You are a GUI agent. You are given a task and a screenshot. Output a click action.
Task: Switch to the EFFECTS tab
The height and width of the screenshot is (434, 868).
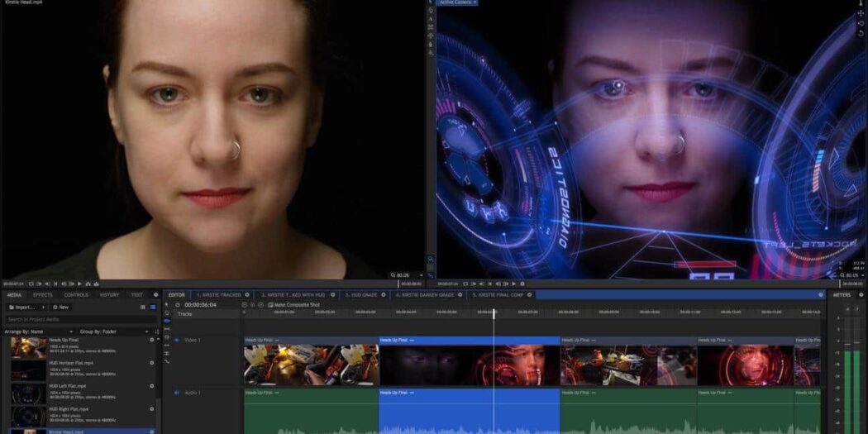[43, 295]
